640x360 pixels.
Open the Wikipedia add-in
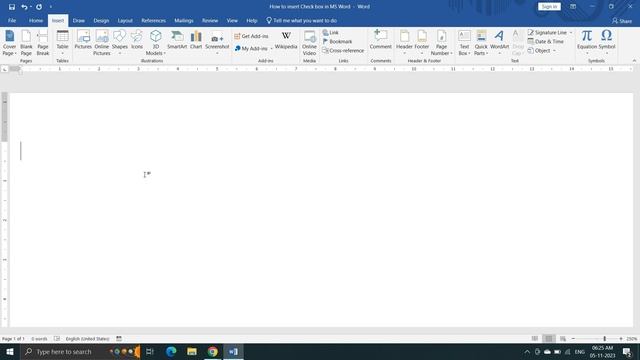point(286,40)
